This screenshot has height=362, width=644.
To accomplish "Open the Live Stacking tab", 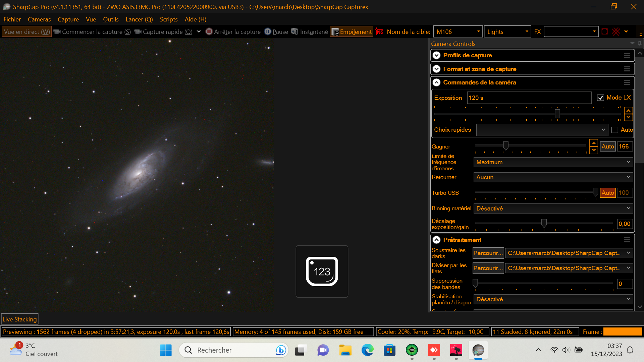I will (x=20, y=319).
